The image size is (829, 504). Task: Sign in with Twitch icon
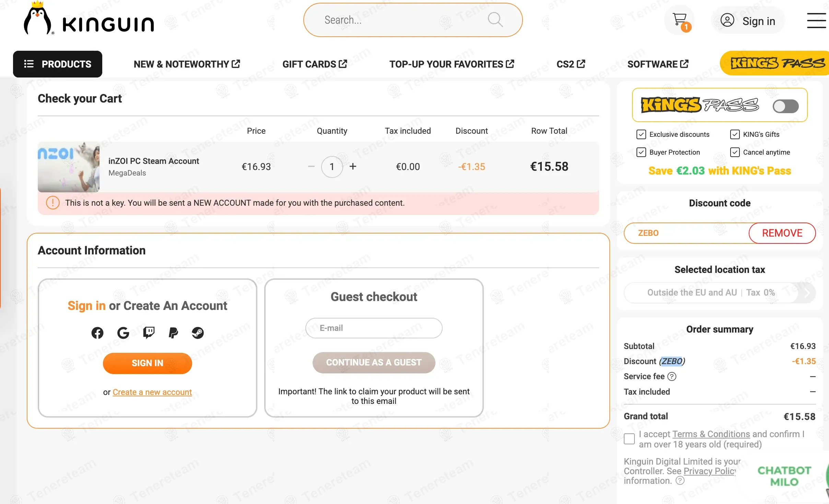click(149, 333)
